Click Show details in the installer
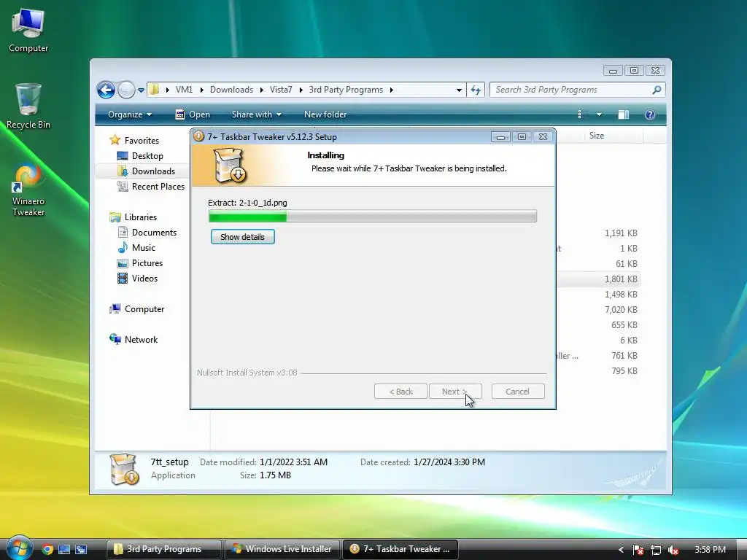This screenshot has width=747, height=560. pos(242,237)
